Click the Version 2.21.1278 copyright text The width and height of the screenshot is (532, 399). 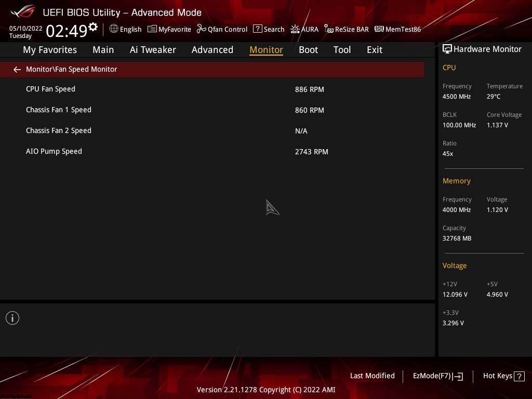266,390
